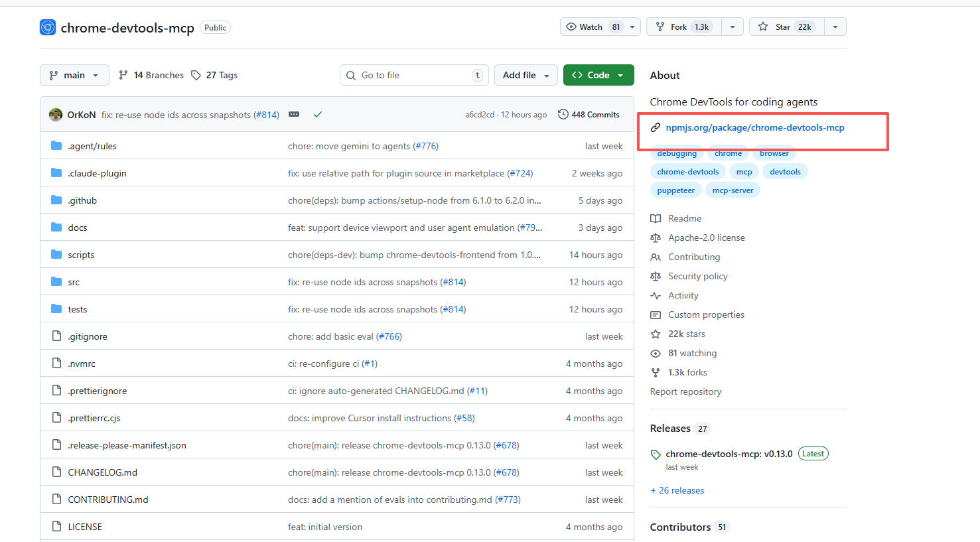Open the .prettierrc.cjs file
Image resolution: width=980 pixels, height=542 pixels.
point(94,418)
